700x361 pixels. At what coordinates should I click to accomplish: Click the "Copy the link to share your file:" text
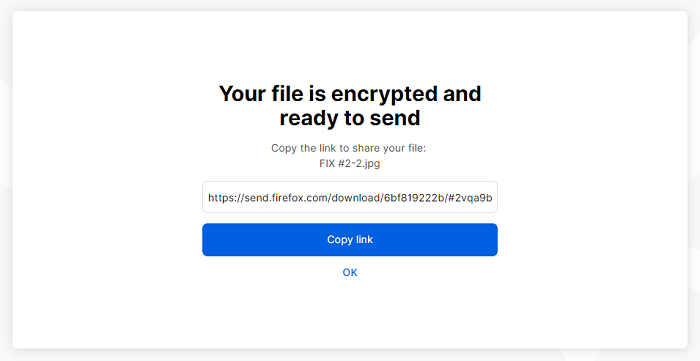click(x=349, y=148)
